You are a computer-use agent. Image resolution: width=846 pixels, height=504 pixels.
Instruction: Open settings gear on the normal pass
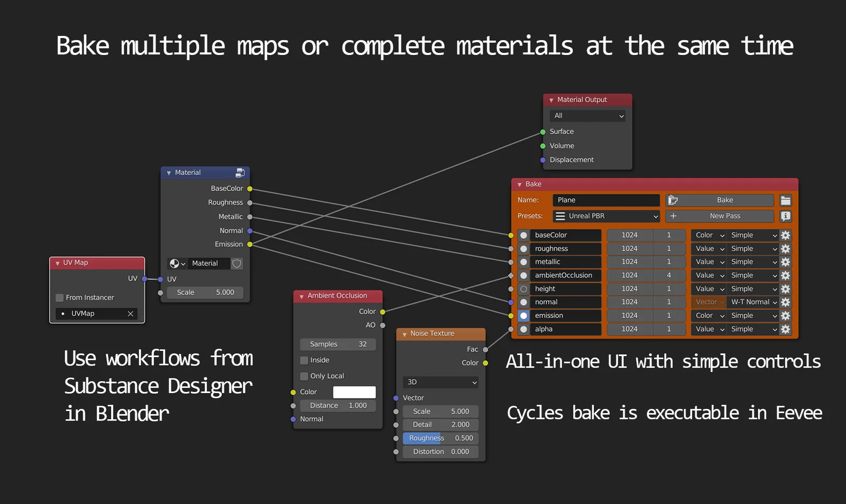tap(786, 302)
